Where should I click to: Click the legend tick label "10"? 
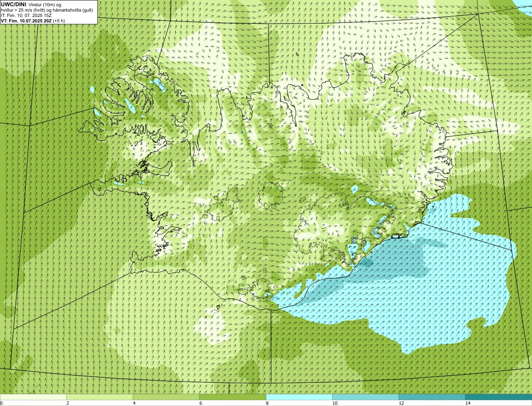click(x=335, y=403)
